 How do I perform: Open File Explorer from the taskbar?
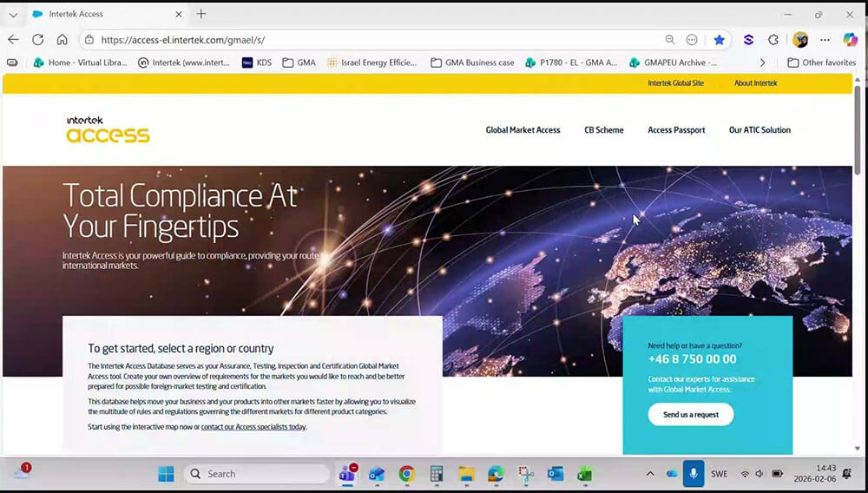click(x=466, y=474)
